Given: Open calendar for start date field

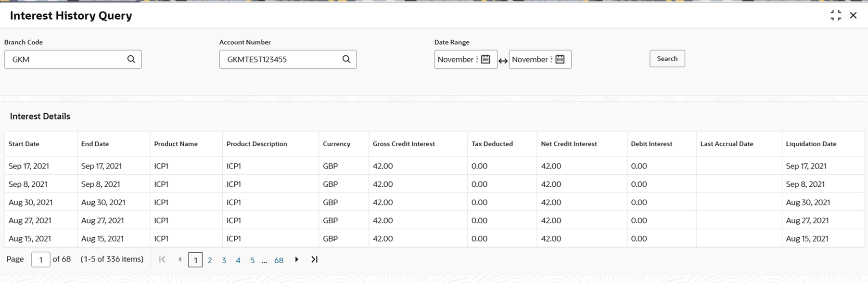Looking at the screenshot, I should (x=485, y=59).
